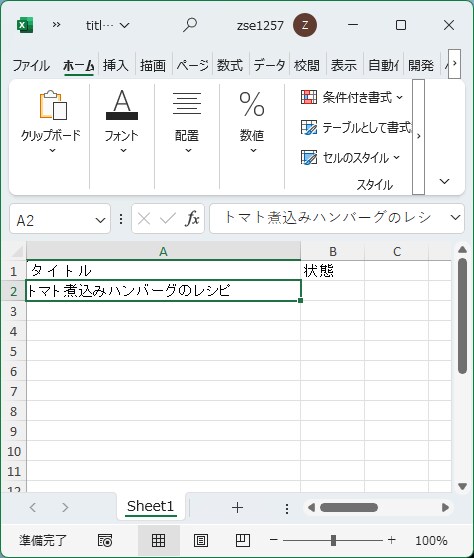Select column B header
474x558 pixels.
(x=333, y=252)
